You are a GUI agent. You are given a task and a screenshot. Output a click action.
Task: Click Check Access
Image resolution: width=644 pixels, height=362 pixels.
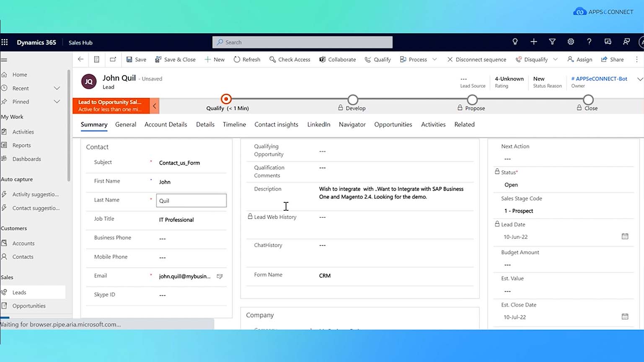coord(290,59)
